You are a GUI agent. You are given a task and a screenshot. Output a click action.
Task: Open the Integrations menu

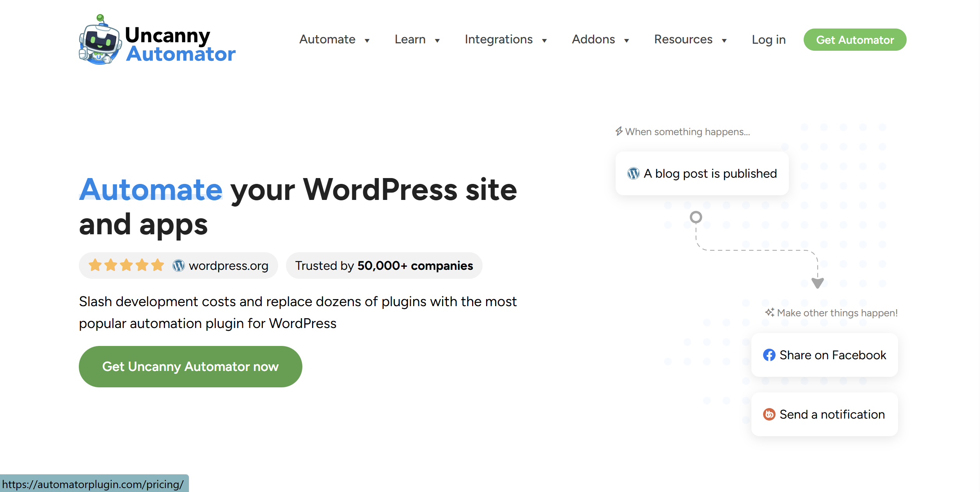click(x=499, y=39)
